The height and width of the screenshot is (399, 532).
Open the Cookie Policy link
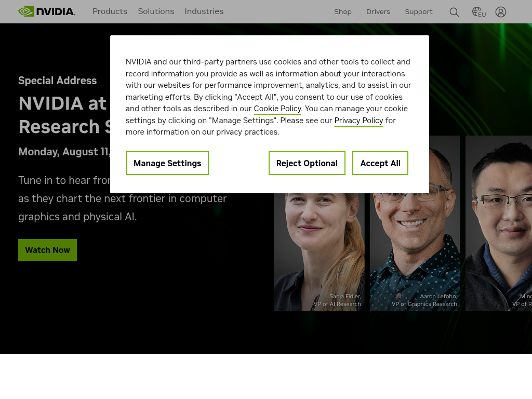pos(277,109)
